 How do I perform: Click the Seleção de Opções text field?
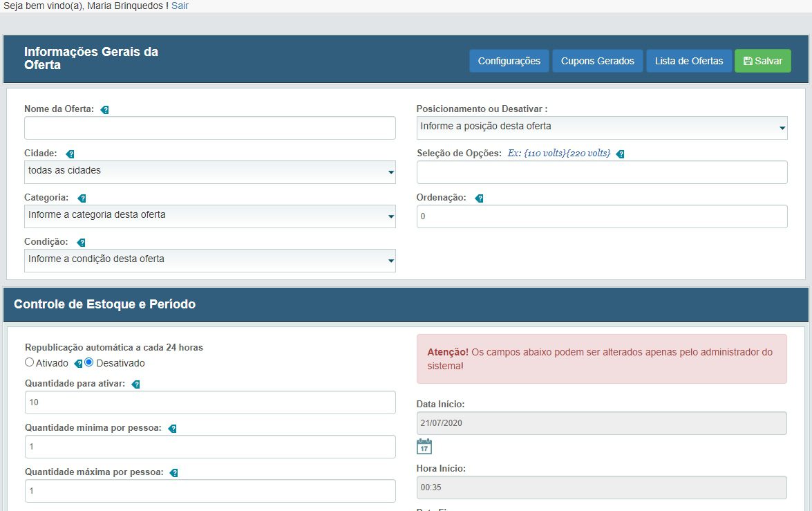point(602,172)
